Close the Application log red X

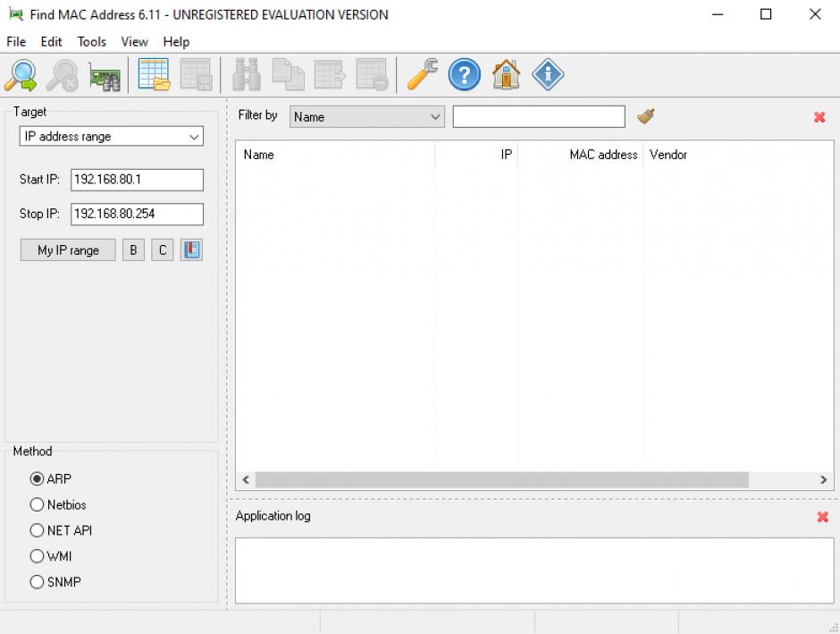[822, 517]
